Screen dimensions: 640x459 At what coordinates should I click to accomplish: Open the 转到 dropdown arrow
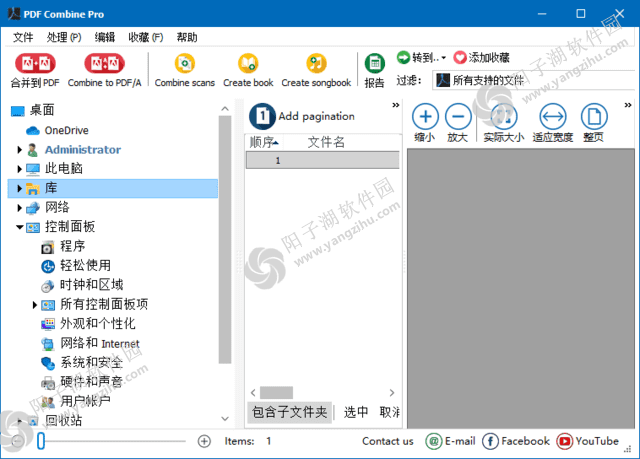coord(444,58)
